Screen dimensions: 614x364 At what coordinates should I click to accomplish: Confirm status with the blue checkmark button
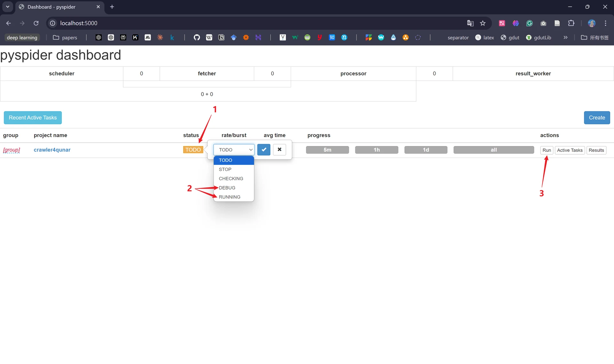(x=264, y=150)
